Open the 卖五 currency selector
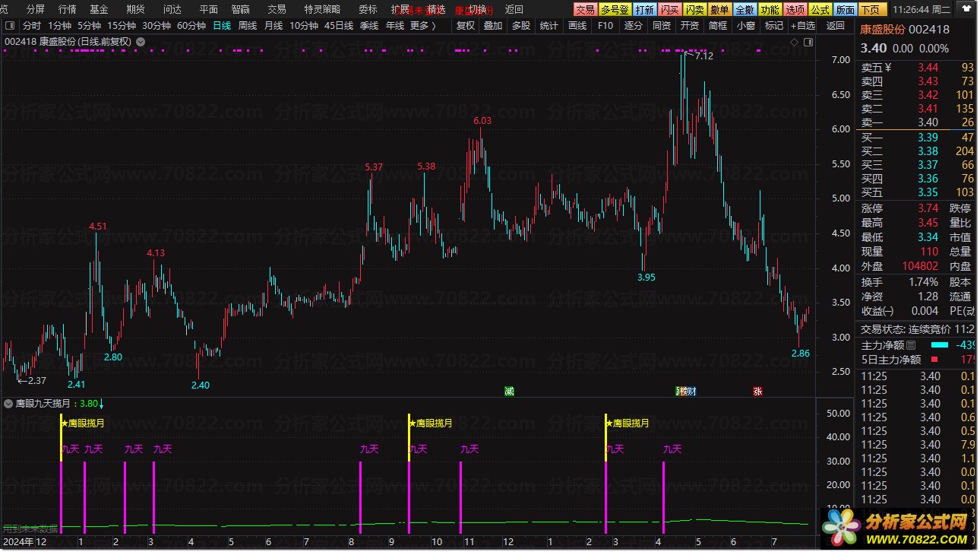Viewport: 980px width, 552px height. coord(888,67)
